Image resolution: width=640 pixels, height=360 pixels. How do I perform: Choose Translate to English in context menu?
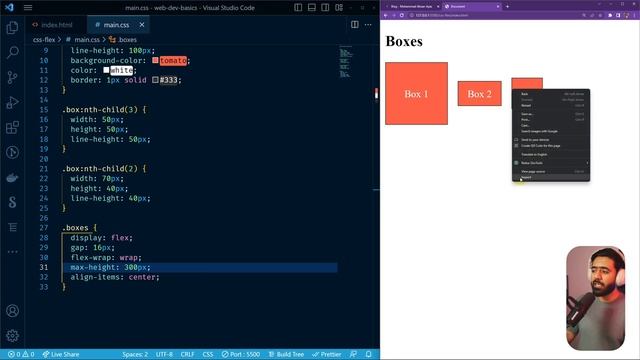(x=551, y=154)
